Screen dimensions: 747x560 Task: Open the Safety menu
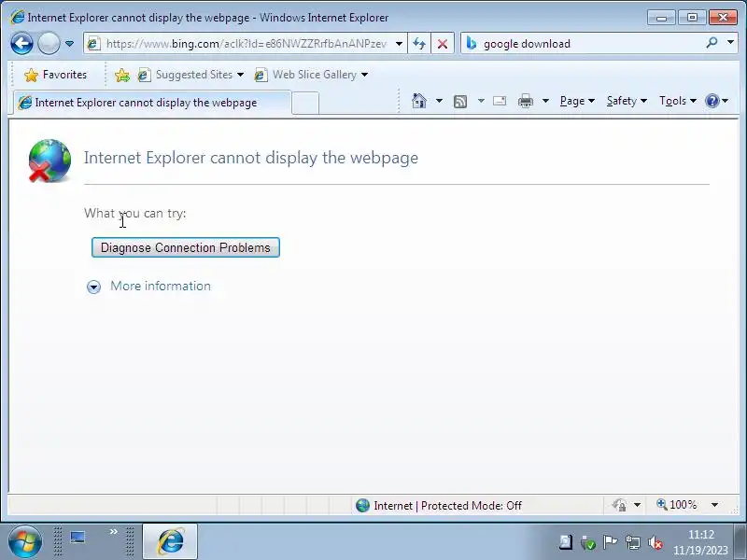(627, 101)
